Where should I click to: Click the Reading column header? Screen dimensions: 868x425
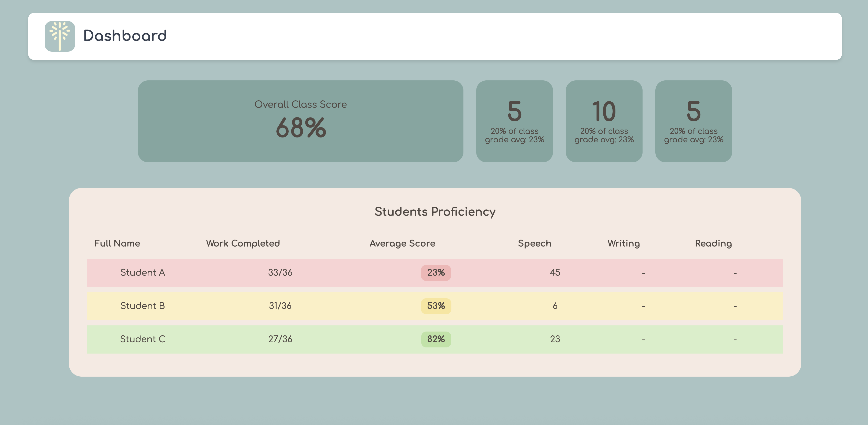pos(713,243)
